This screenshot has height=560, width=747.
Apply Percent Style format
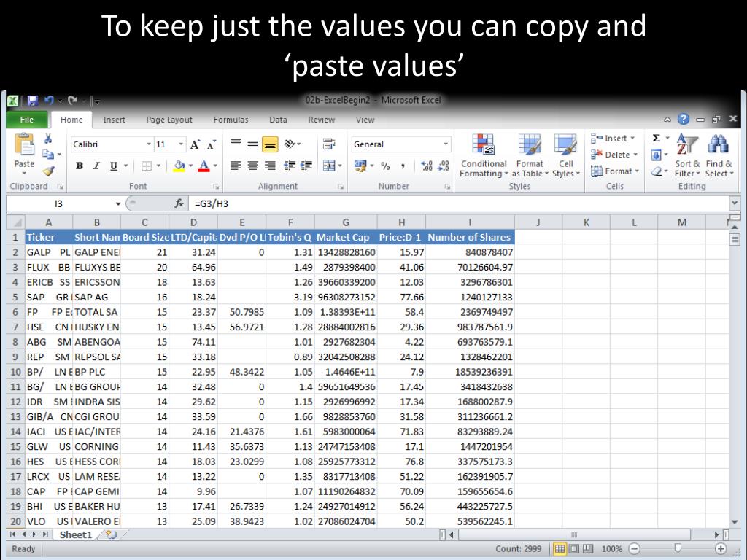(385, 166)
